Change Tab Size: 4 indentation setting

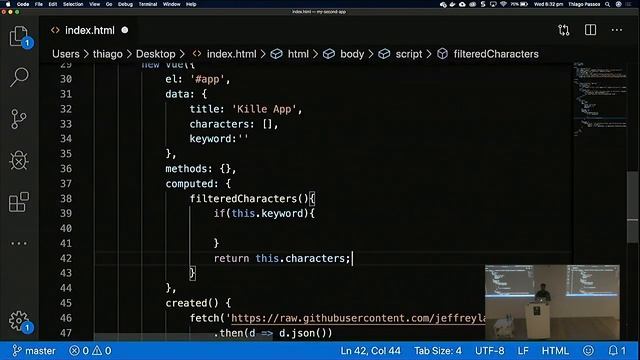point(438,351)
